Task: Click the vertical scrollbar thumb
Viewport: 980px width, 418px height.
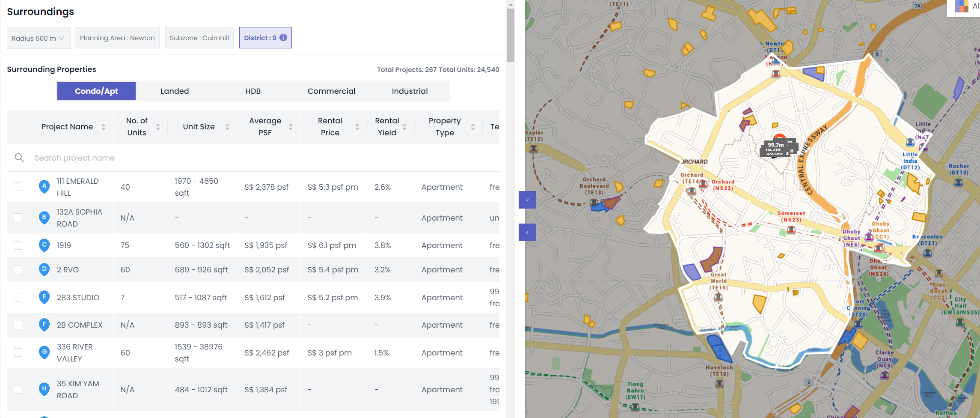Action: [510, 35]
